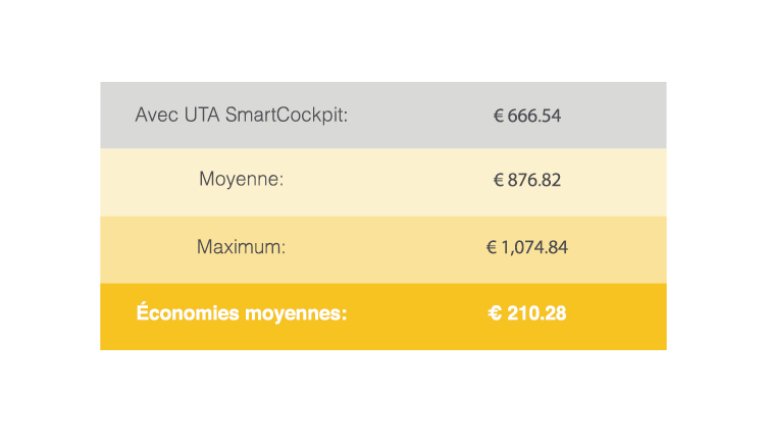Click the euro symbol before 876.82
768x432 pixels.
click(x=498, y=181)
